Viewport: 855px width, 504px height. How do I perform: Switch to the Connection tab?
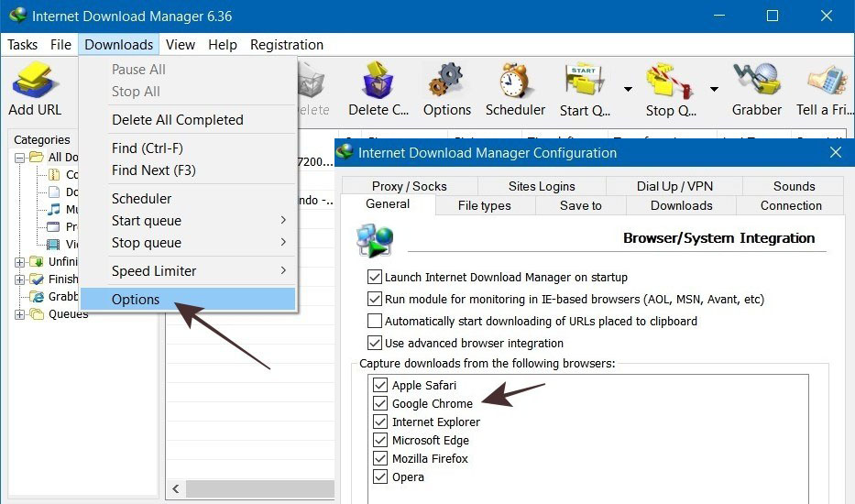pyautogui.click(x=791, y=205)
